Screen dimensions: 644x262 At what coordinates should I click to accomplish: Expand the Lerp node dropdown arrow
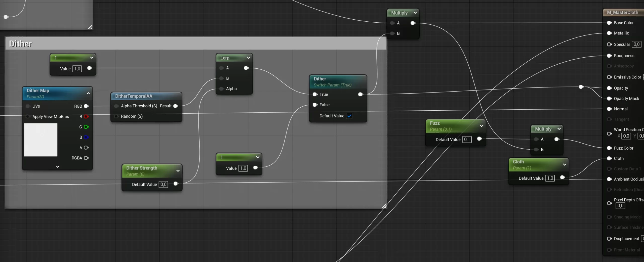[249, 58]
